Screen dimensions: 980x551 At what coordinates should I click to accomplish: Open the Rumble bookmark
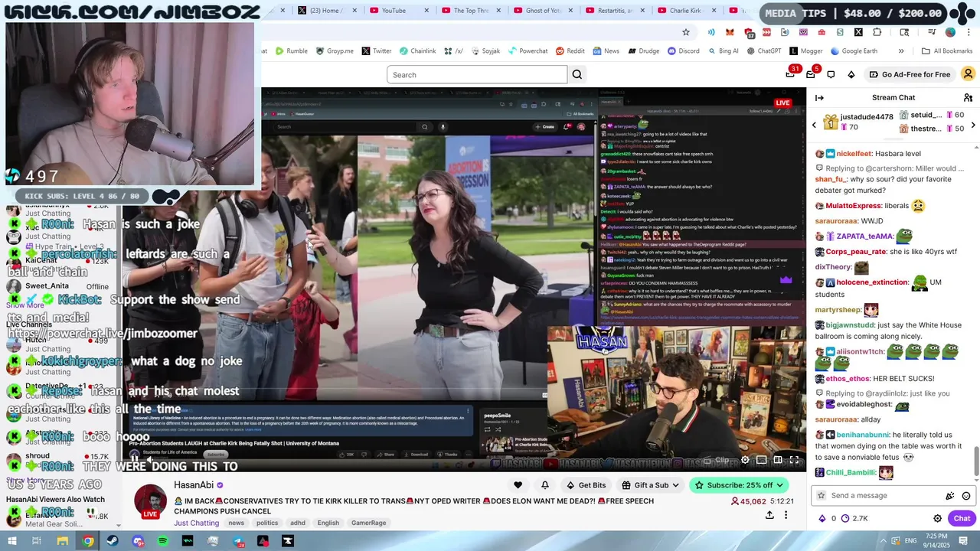292,51
